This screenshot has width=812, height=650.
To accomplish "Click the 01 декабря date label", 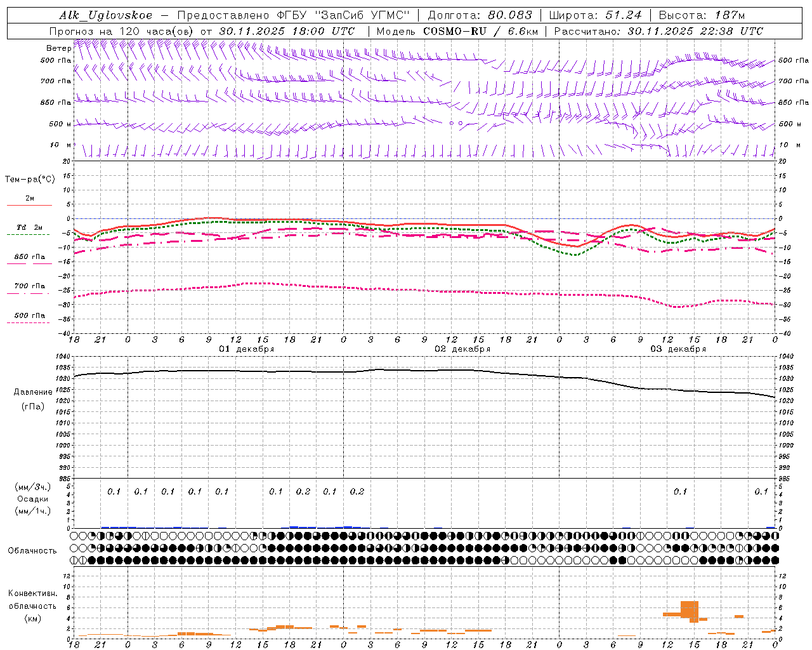I will 247,349.
